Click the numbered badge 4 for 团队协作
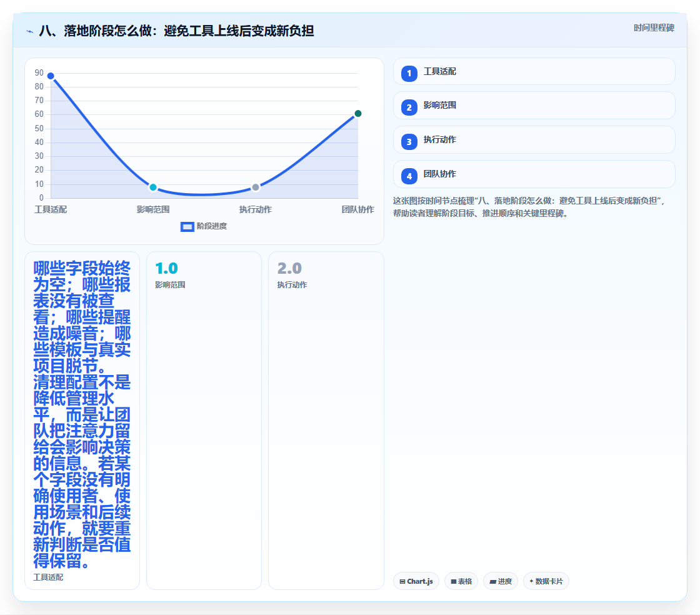This screenshot has height=615, width=700. click(x=409, y=176)
